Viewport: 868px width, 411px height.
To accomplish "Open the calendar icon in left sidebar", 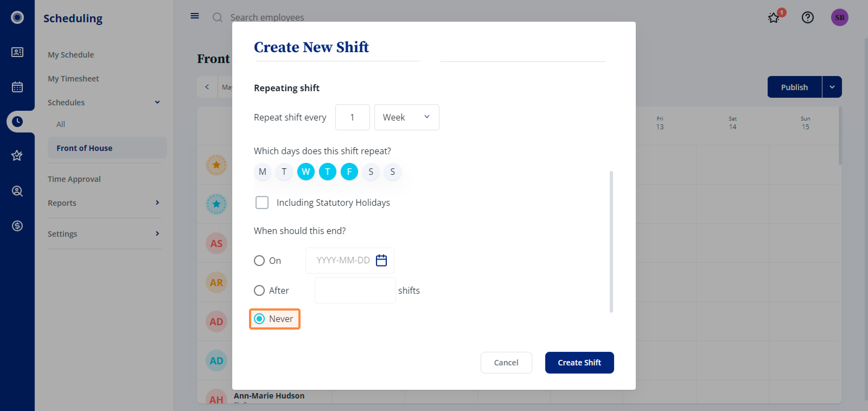I will coord(17,87).
